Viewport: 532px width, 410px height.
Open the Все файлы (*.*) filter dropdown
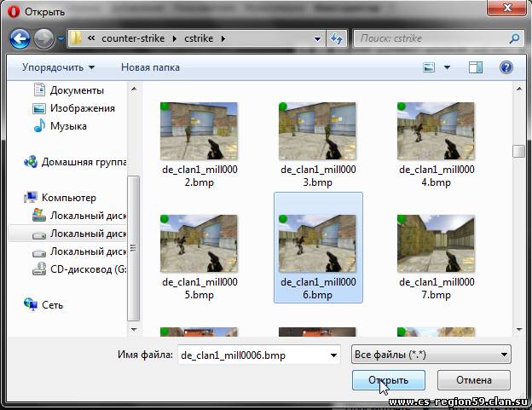(431, 355)
